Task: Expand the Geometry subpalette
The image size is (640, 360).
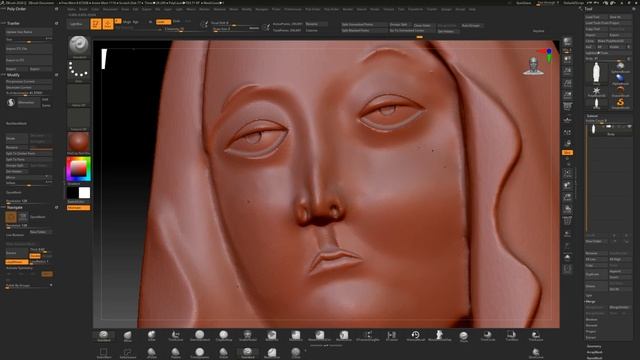Action: pos(594,347)
